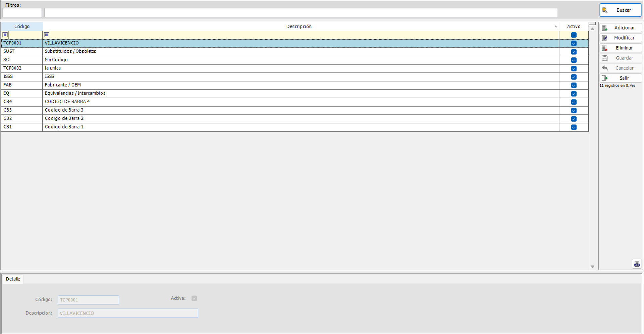Click the Cancelar undo-arrow icon
The height and width of the screenshot is (334, 644).
pyautogui.click(x=605, y=68)
